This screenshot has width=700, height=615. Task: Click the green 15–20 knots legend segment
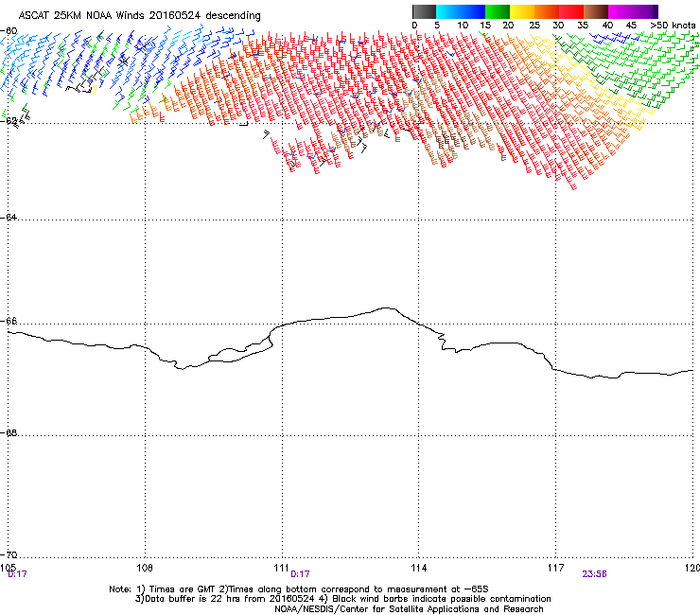tap(498, 11)
